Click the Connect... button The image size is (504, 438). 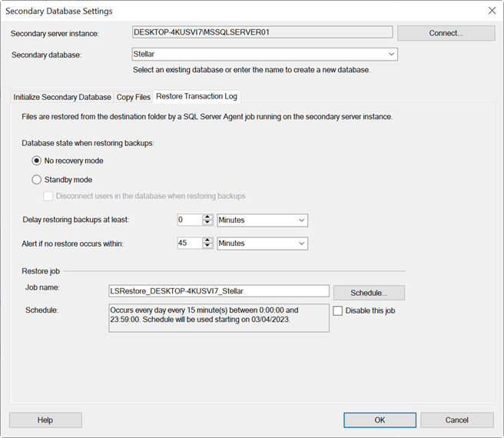tap(446, 33)
